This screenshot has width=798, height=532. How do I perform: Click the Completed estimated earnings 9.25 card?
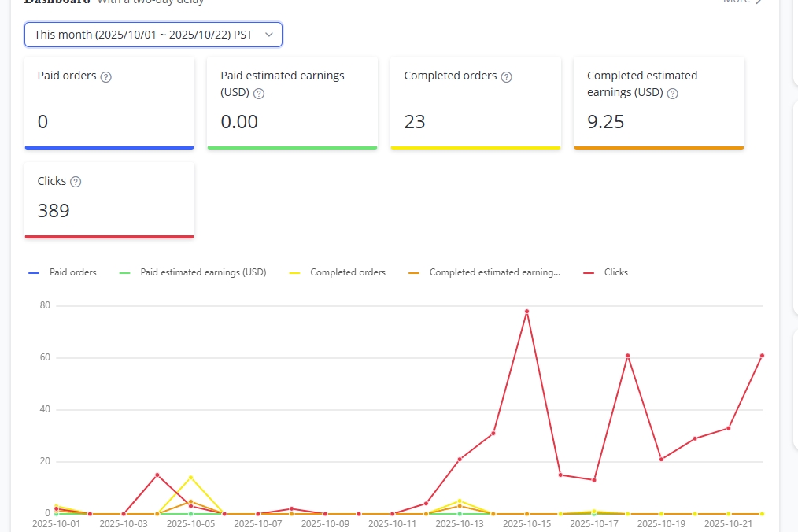point(659,102)
